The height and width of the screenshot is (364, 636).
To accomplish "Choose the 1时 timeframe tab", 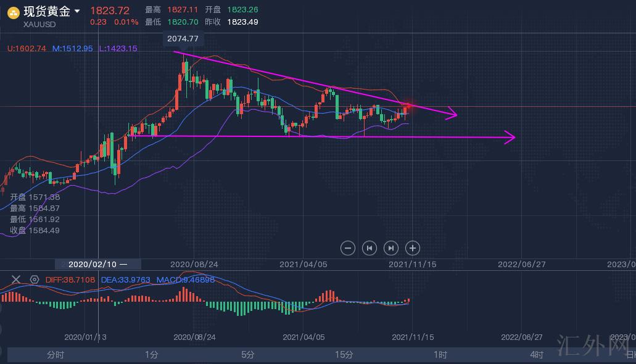I will click(440, 355).
